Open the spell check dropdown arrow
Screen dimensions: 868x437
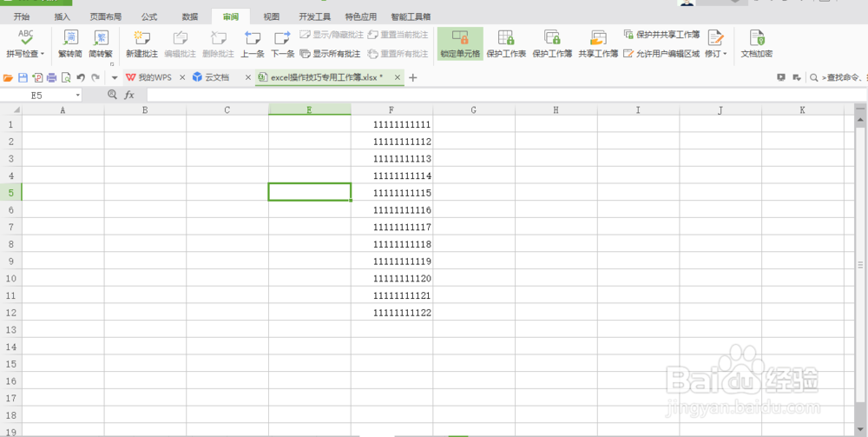[x=43, y=54]
